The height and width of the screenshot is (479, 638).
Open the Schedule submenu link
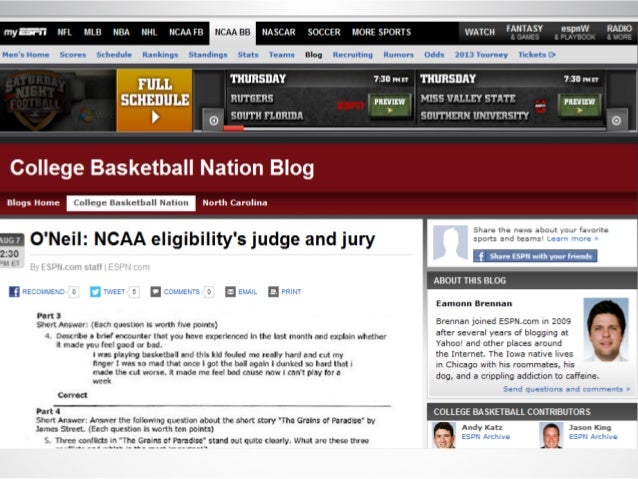point(114,55)
